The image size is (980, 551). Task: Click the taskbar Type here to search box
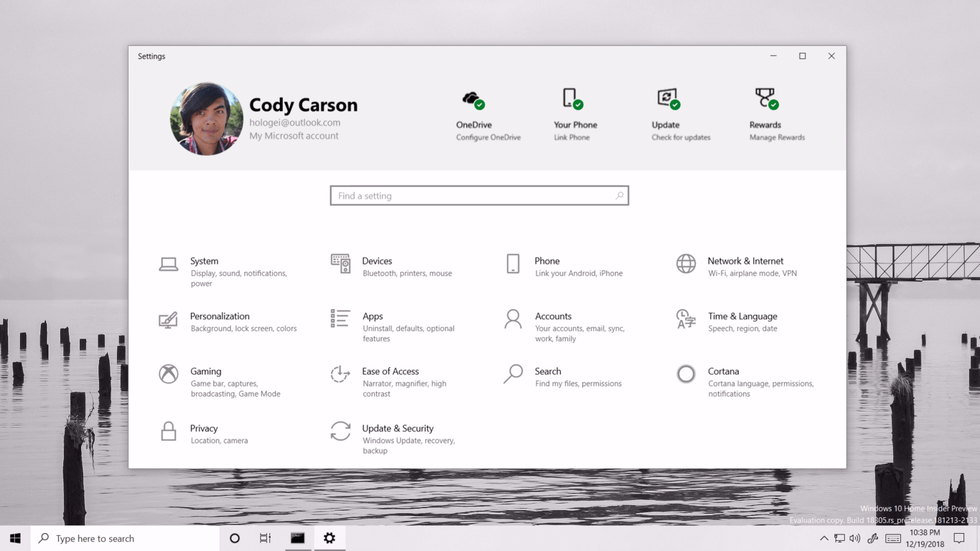click(x=126, y=538)
